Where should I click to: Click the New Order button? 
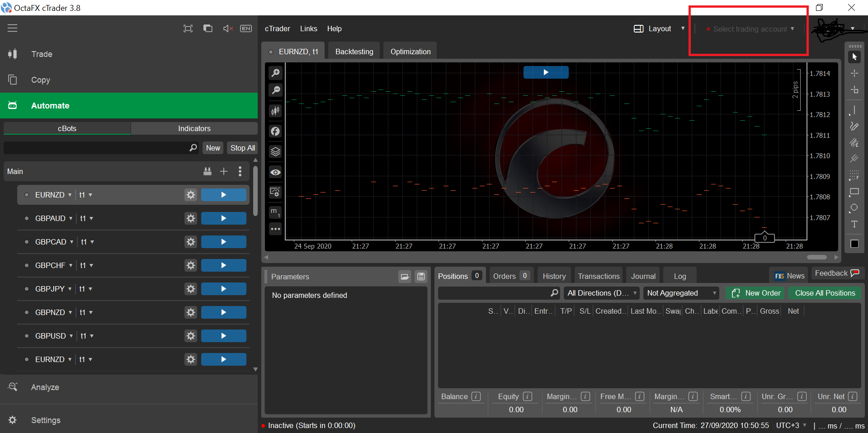[x=756, y=293]
